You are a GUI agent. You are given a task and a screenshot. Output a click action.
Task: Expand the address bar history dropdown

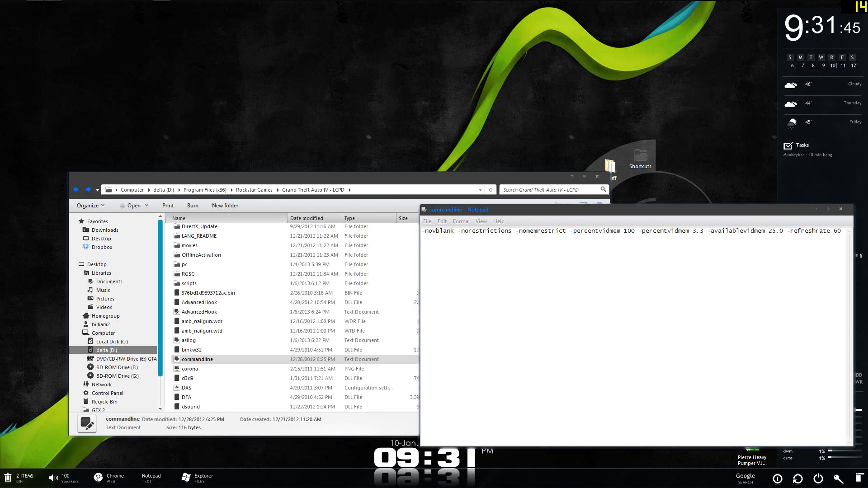tap(480, 190)
